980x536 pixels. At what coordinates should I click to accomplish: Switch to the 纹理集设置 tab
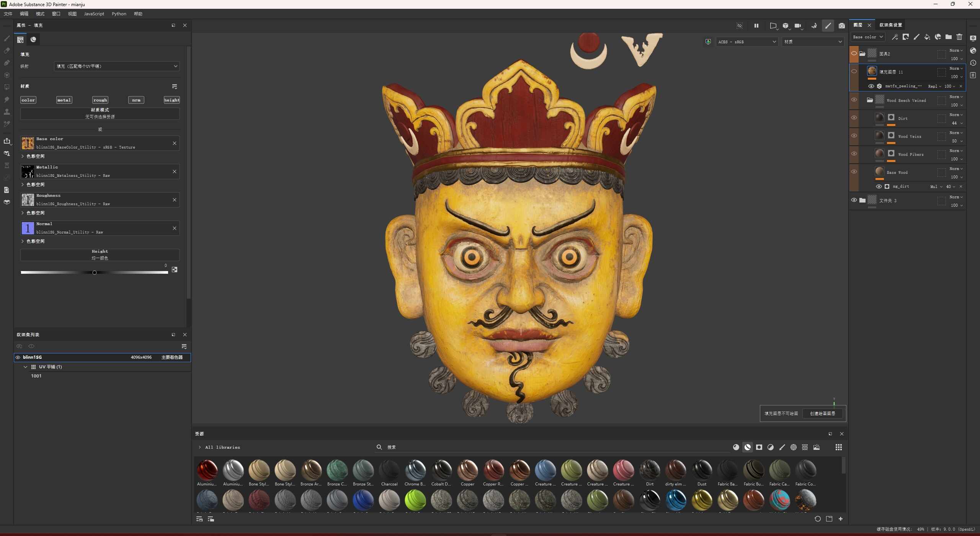[x=890, y=25]
